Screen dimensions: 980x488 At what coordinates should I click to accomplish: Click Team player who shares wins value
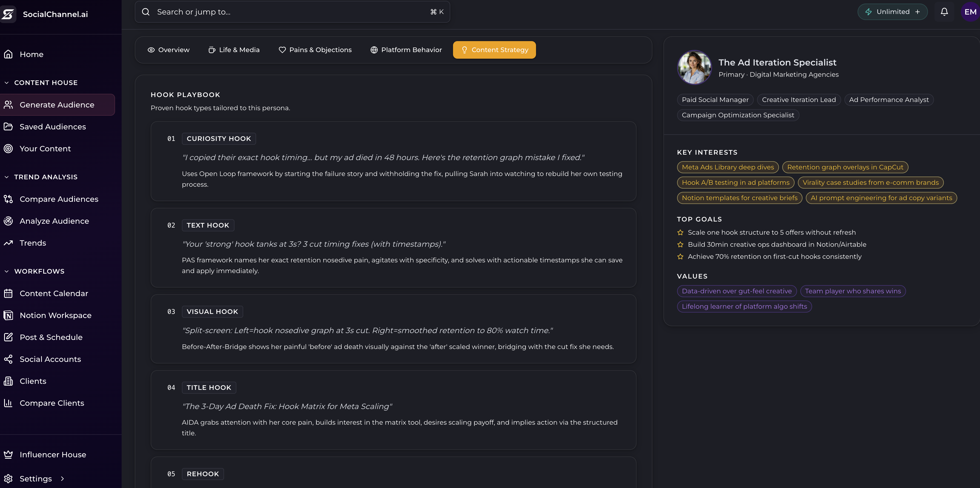[853, 291]
